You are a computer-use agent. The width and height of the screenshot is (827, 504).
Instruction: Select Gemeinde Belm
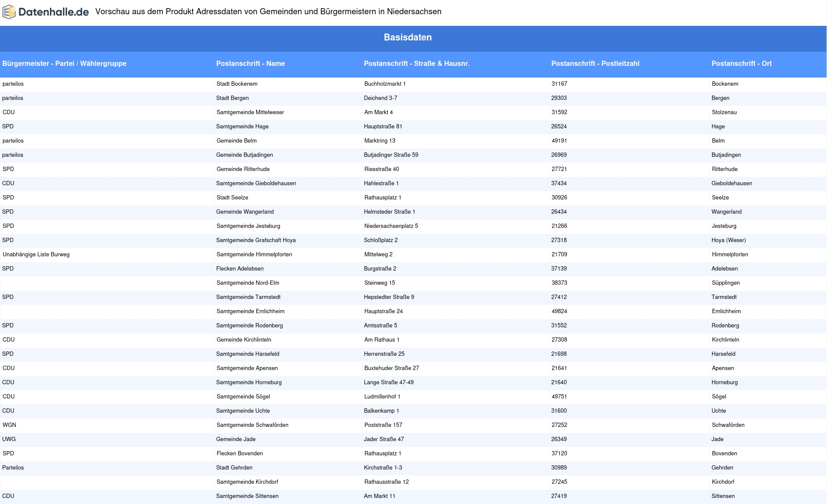pos(236,141)
